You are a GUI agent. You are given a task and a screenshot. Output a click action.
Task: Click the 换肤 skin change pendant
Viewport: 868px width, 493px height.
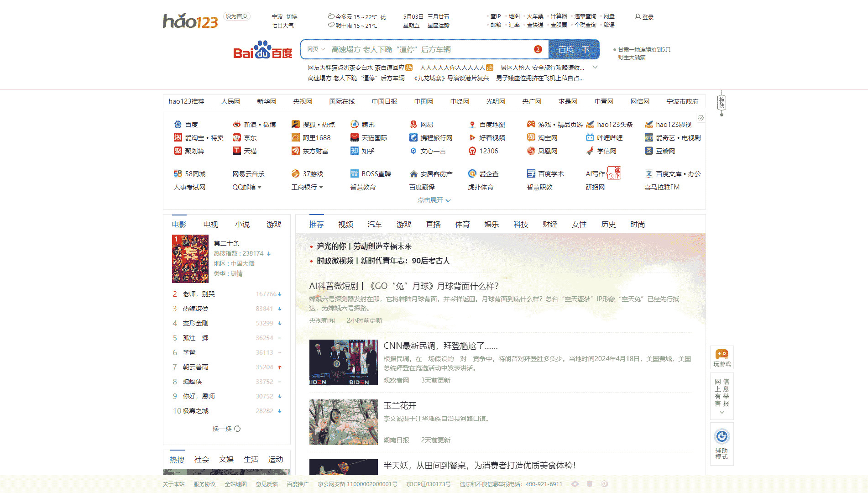(722, 103)
